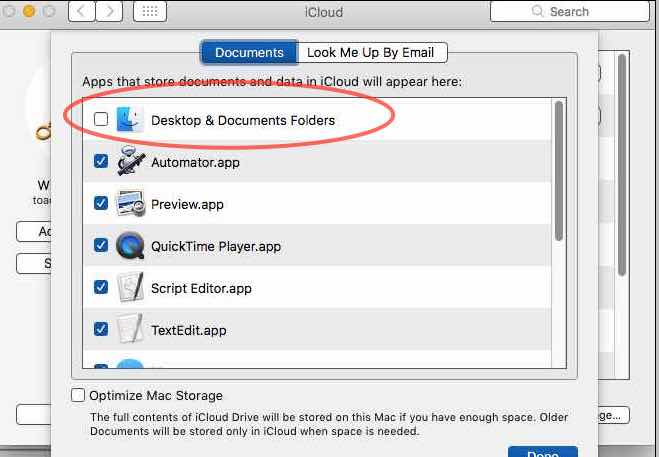Uncheck the Script Editor.app checkbox

pos(101,287)
